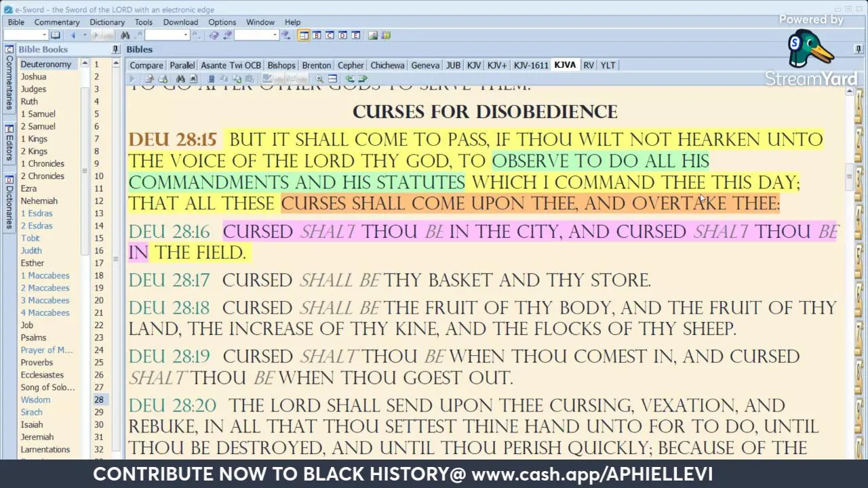Open the third combo dropdown in main toolbar
This screenshot has width=868, height=488.
(x=275, y=35)
